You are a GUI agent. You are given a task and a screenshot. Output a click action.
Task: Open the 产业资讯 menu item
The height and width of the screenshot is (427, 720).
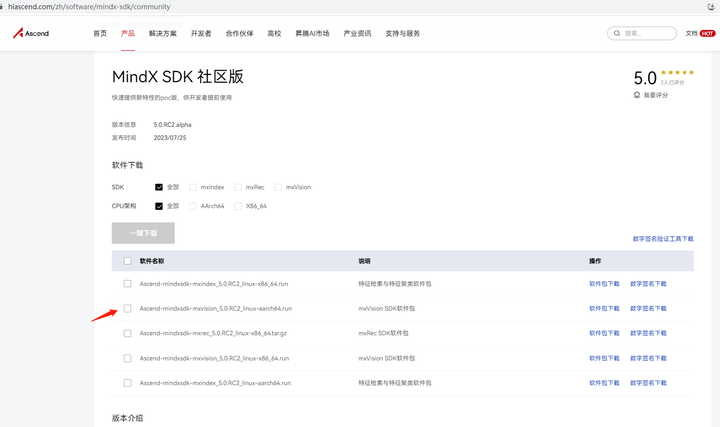pyautogui.click(x=357, y=33)
